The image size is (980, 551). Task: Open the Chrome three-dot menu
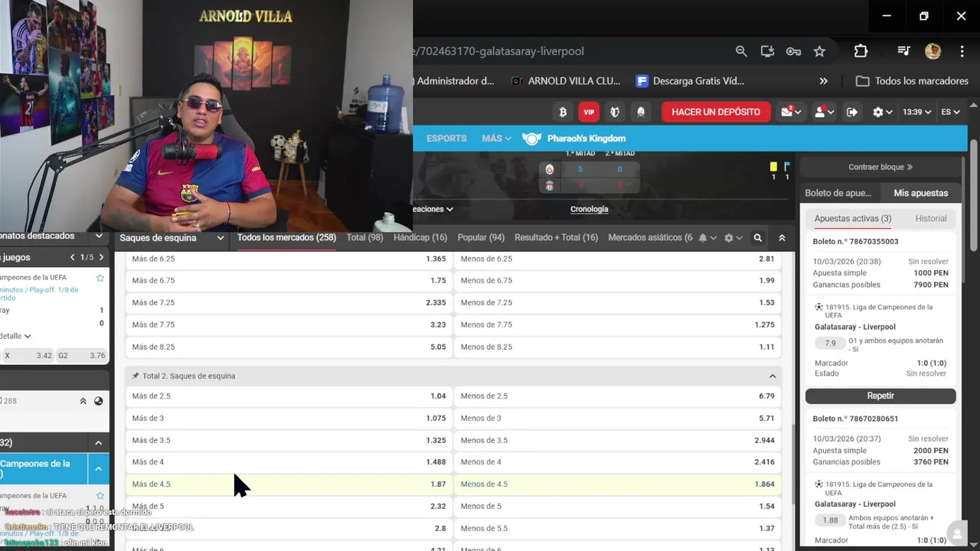click(x=962, y=51)
